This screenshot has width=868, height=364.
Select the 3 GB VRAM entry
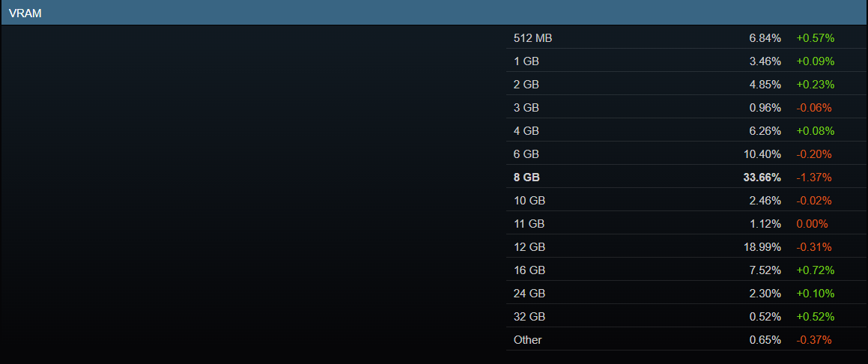(526, 107)
